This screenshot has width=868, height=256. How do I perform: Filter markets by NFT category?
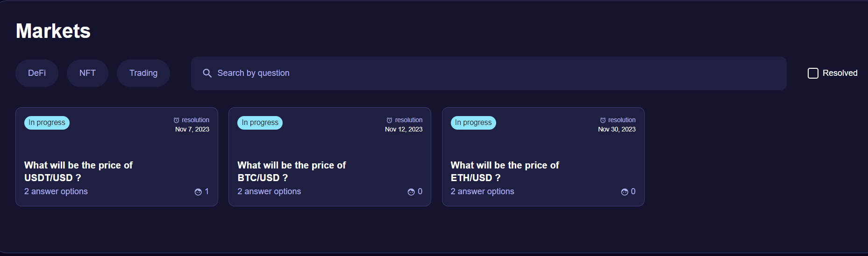point(87,73)
